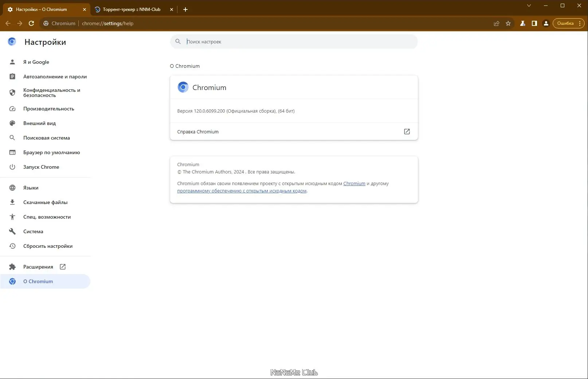Click the Спец. возможности label
The width and height of the screenshot is (588, 379).
(47, 217)
